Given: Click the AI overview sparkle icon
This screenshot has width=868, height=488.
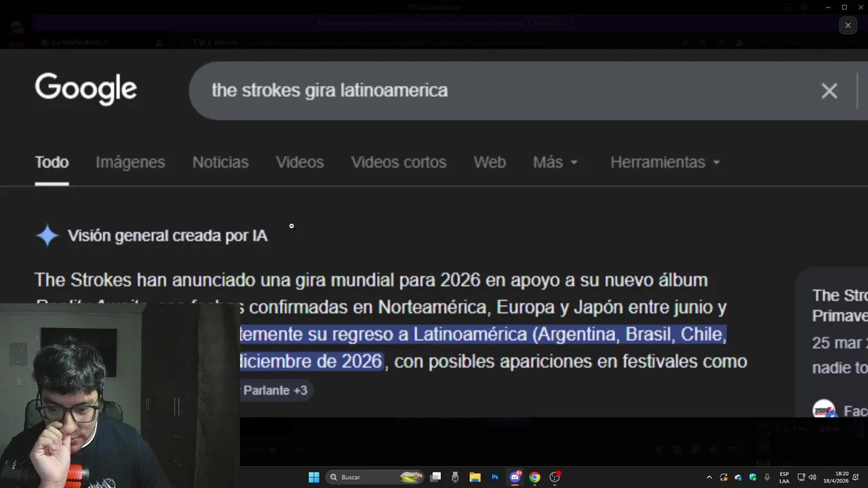Looking at the screenshot, I should pyautogui.click(x=47, y=236).
